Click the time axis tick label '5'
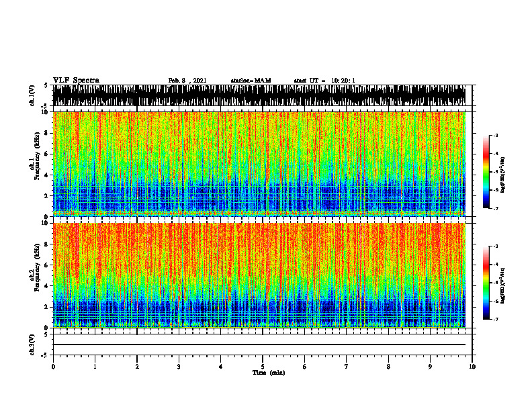532x411 pixels. [263, 367]
